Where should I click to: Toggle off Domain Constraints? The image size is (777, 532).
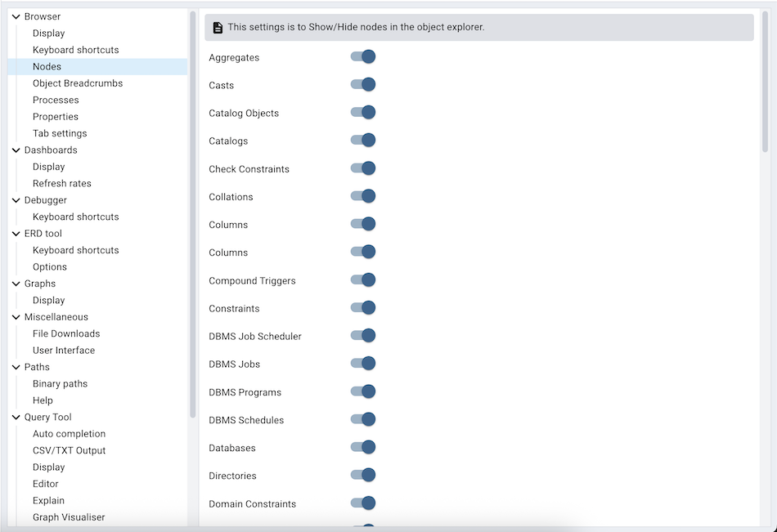(x=362, y=503)
